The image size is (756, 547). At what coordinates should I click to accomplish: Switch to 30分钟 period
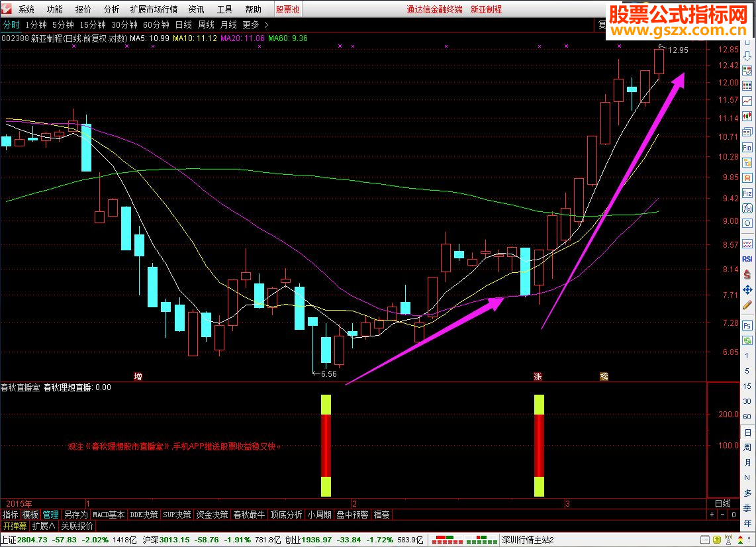coord(124,25)
